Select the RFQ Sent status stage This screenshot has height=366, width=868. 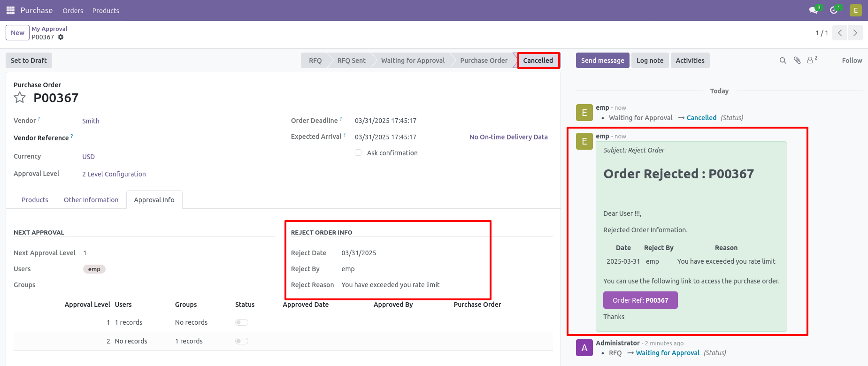(351, 61)
